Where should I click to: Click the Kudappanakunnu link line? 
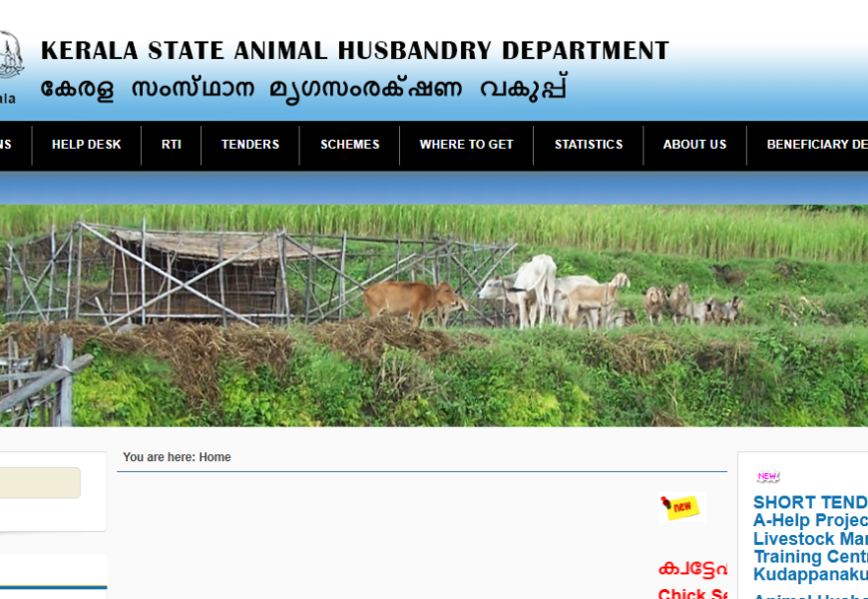point(810,574)
